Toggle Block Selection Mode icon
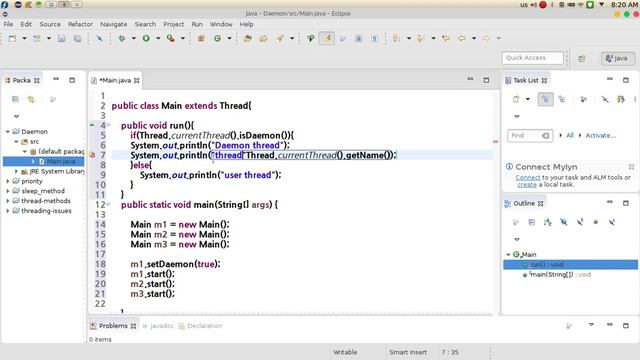The height and width of the screenshot is (360, 640). point(358,38)
